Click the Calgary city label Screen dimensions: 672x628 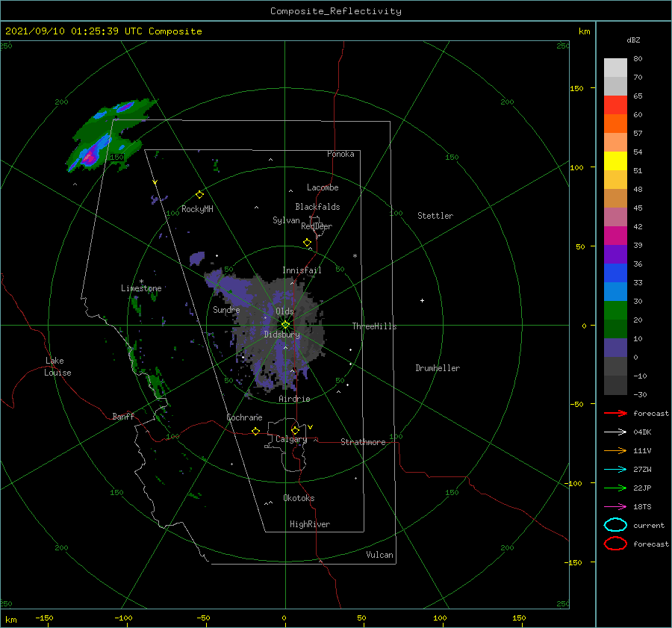pos(291,439)
